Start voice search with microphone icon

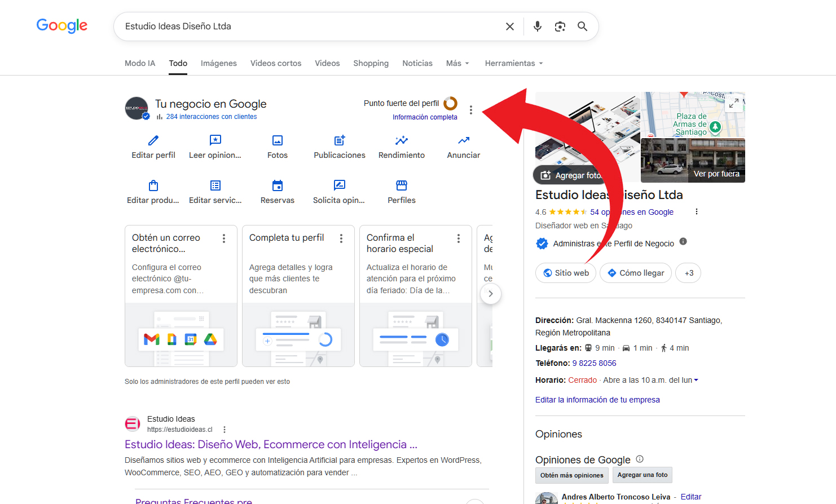pos(538,26)
